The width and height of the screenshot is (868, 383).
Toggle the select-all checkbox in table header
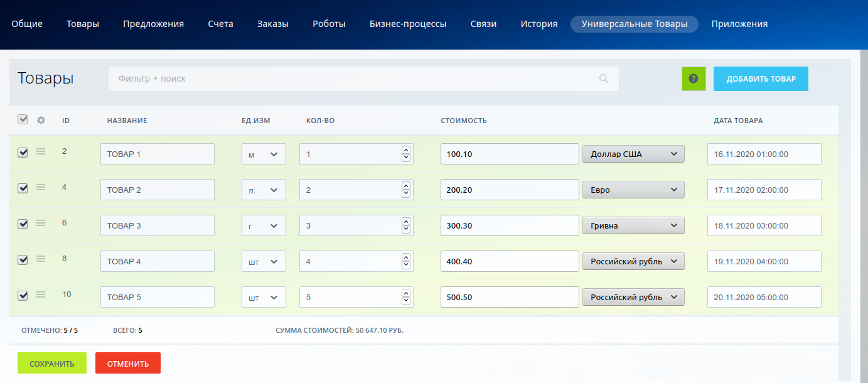[23, 120]
